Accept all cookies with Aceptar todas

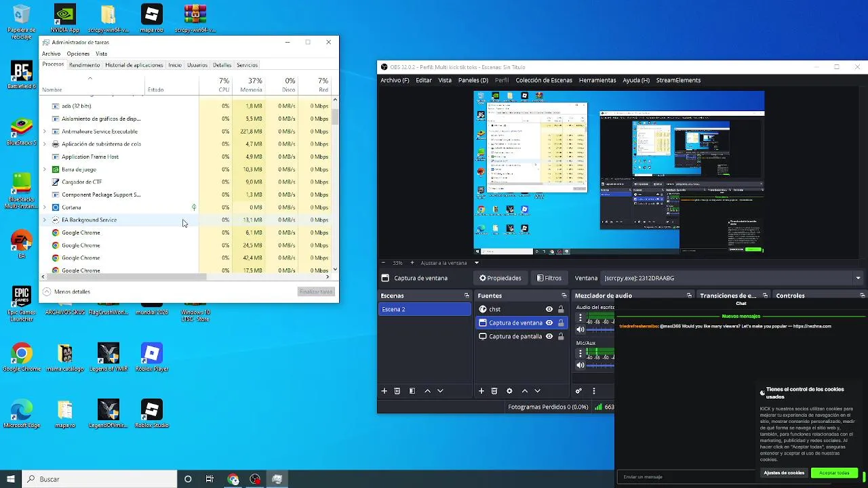point(834,472)
